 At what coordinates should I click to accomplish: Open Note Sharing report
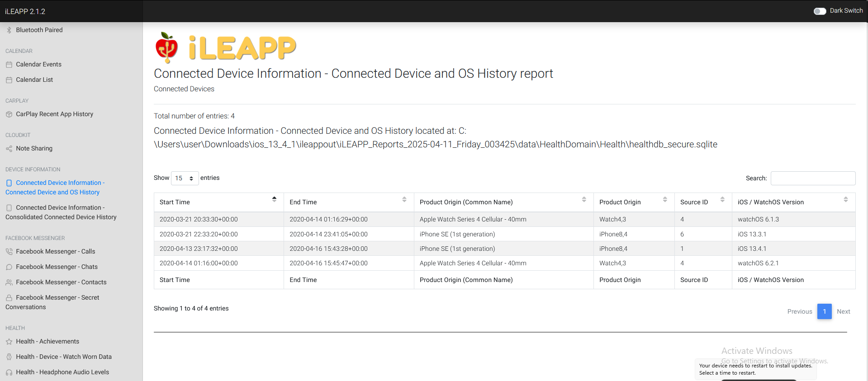tap(34, 148)
